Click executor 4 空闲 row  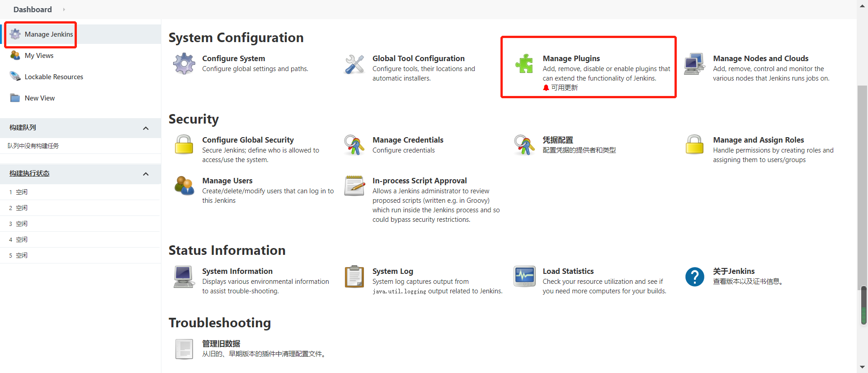(80, 239)
